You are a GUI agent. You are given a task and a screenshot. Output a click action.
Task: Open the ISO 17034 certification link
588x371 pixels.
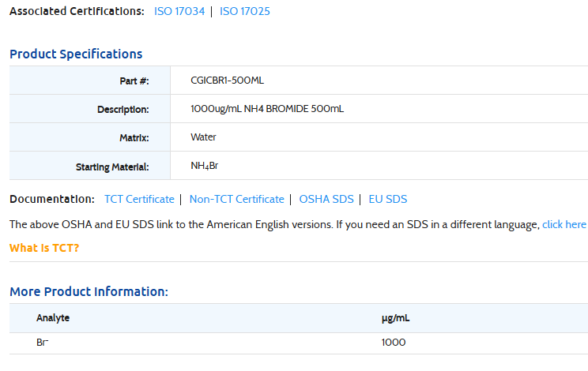(179, 12)
